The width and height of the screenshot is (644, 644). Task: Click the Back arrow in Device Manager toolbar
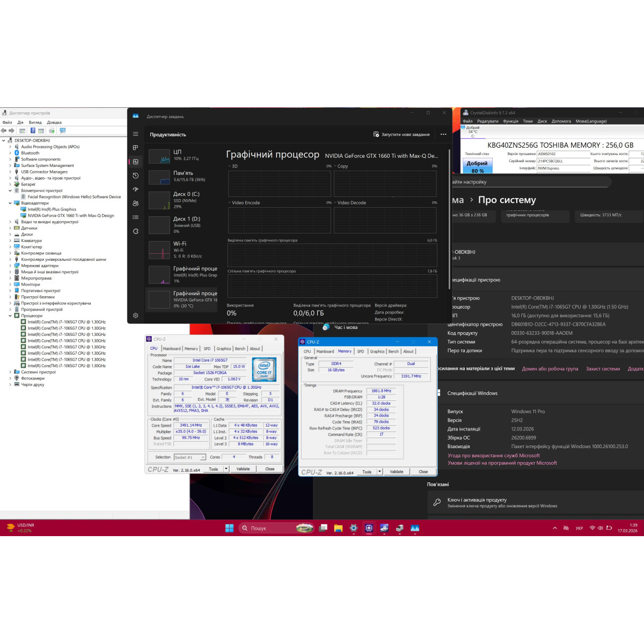pos(4,130)
